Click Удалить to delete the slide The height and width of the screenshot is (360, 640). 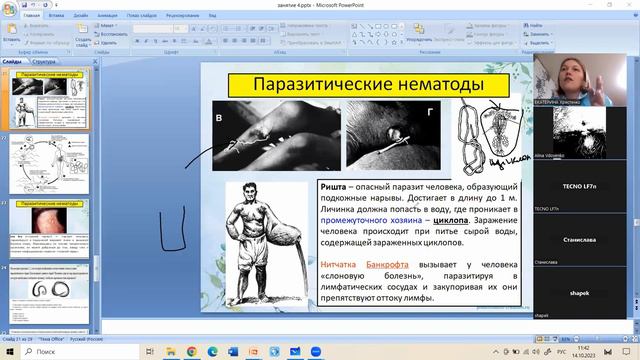pos(106,42)
